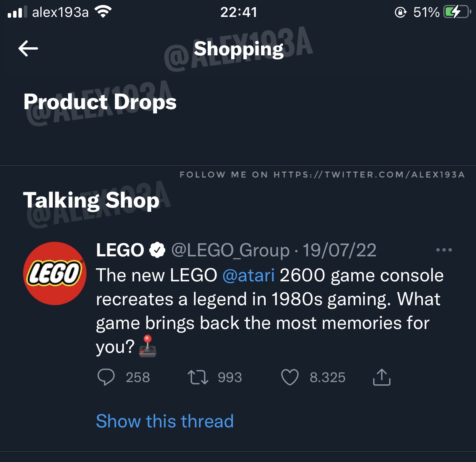Tap the Product Drops section heading
The height and width of the screenshot is (462, 476).
[x=100, y=102]
